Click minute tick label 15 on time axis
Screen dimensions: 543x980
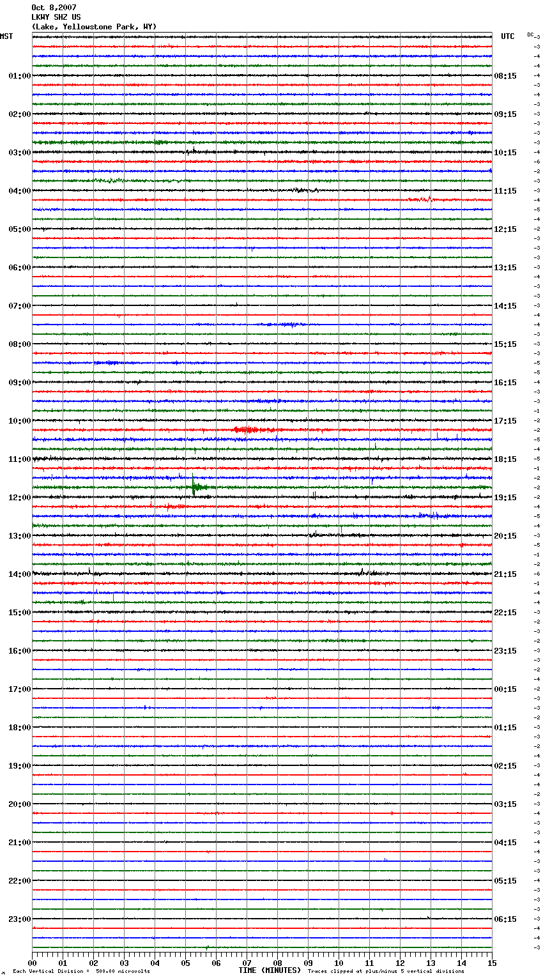coord(492,963)
